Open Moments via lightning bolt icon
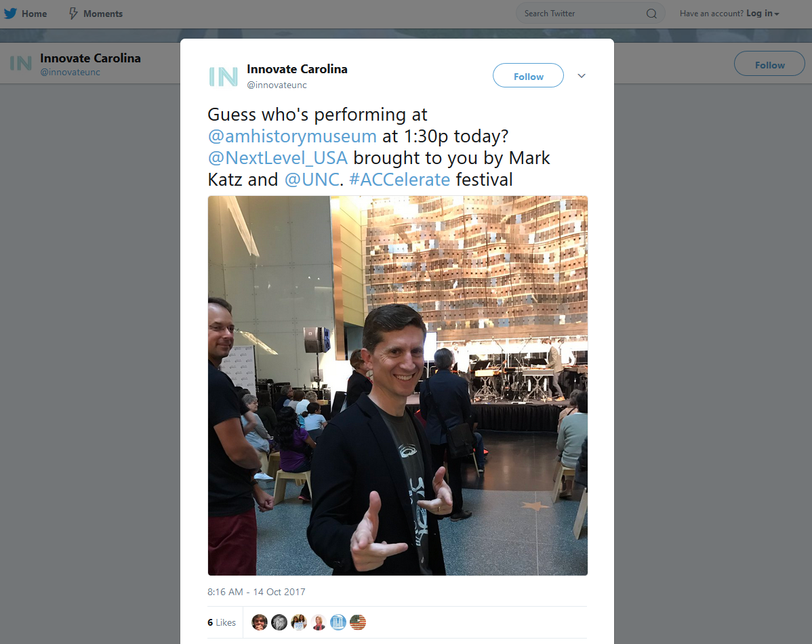This screenshot has height=644, width=812. (x=73, y=14)
